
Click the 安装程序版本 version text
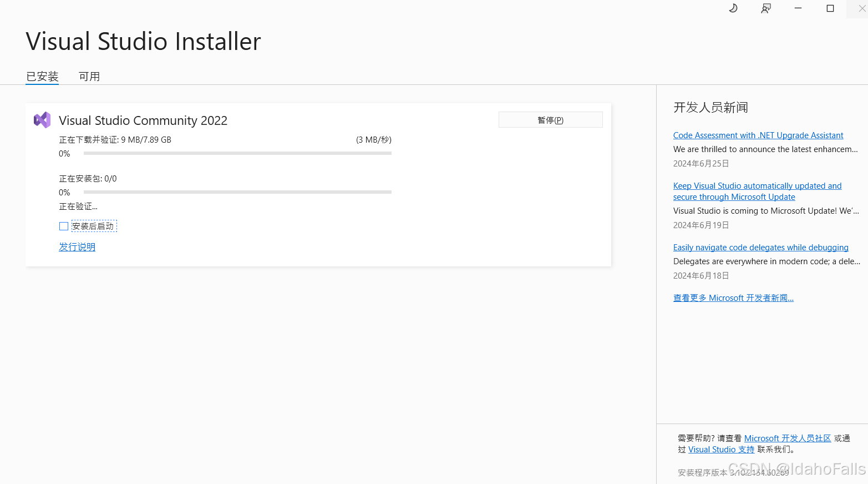pos(733,473)
